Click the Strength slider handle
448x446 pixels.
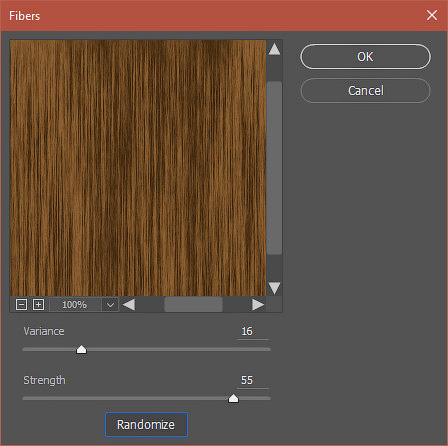233,398
